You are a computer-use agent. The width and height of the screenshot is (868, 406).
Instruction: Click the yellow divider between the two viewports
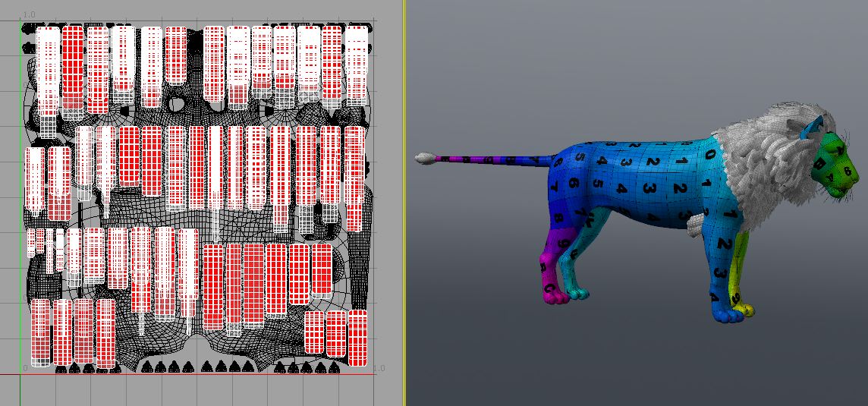404,203
